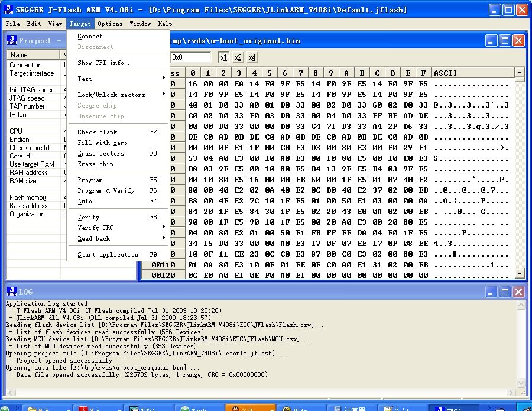Select Erase chip menu entry

tap(95, 164)
